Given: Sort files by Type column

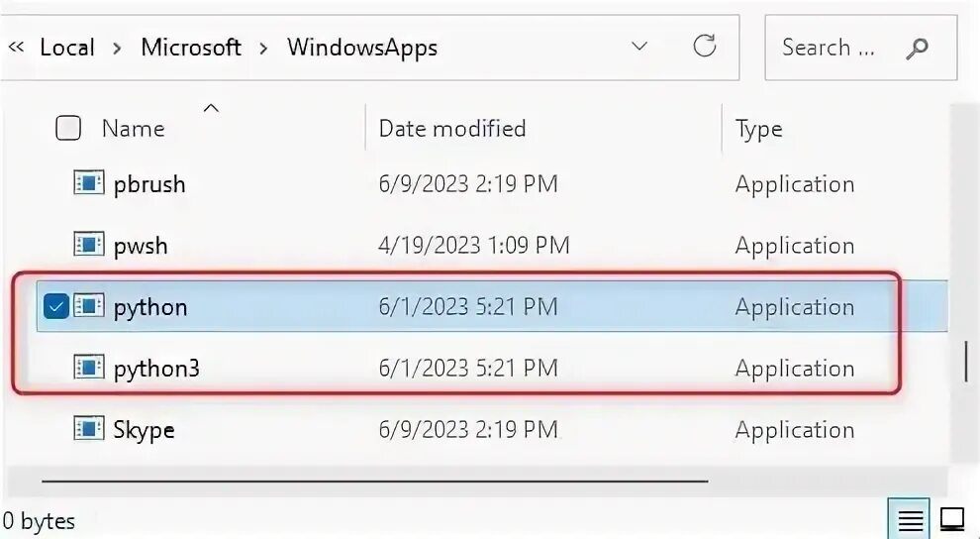Looking at the screenshot, I should (758, 129).
